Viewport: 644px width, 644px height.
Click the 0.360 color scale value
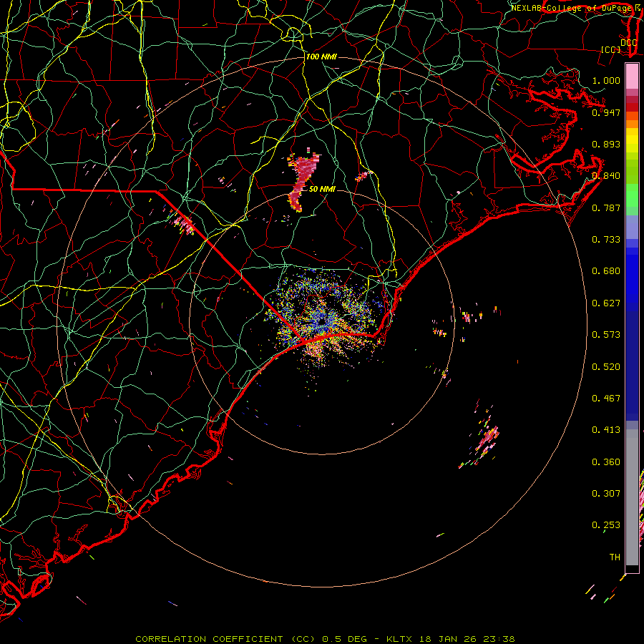coord(606,462)
